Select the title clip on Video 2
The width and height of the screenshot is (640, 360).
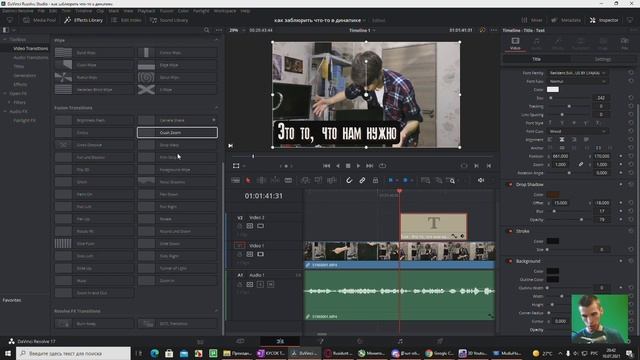(x=433, y=226)
